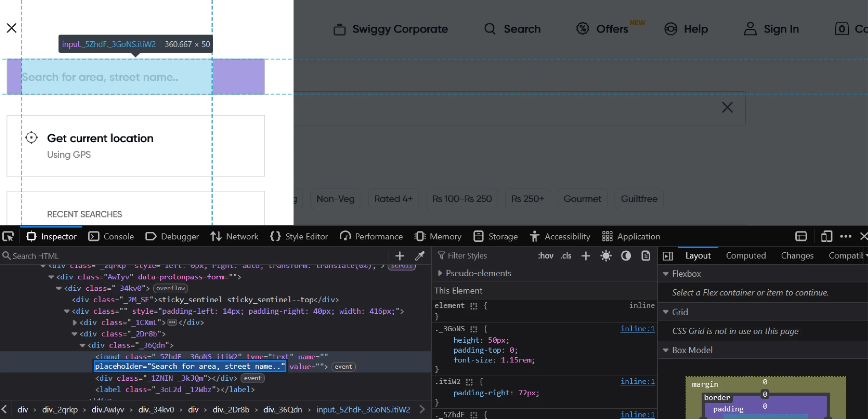This screenshot has width=868, height=419.
Task: Collapse the Flexbox section
Action: click(x=666, y=274)
